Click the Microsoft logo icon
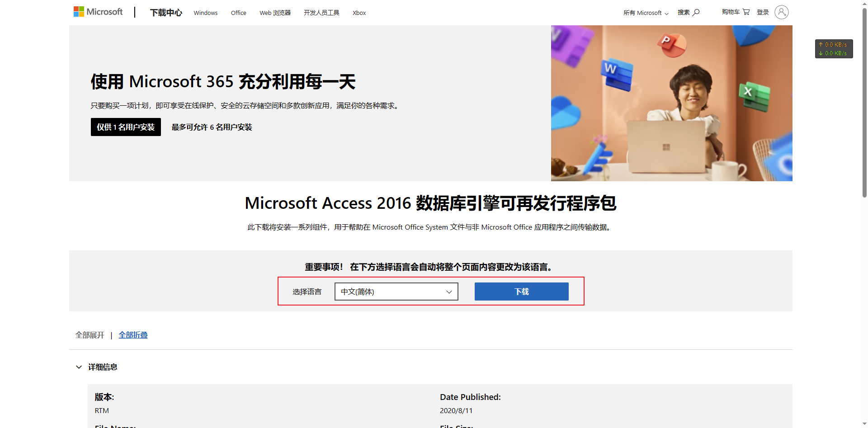 [79, 12]
